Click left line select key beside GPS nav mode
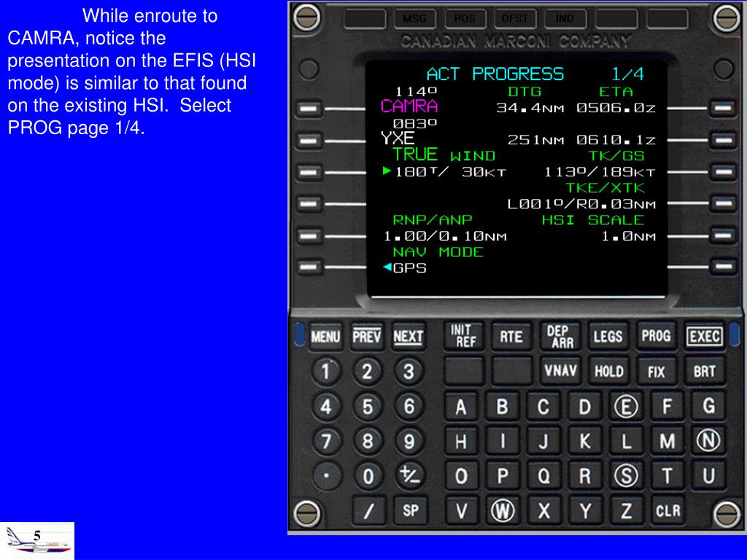747x560 pixels. [x=309, y=267]
